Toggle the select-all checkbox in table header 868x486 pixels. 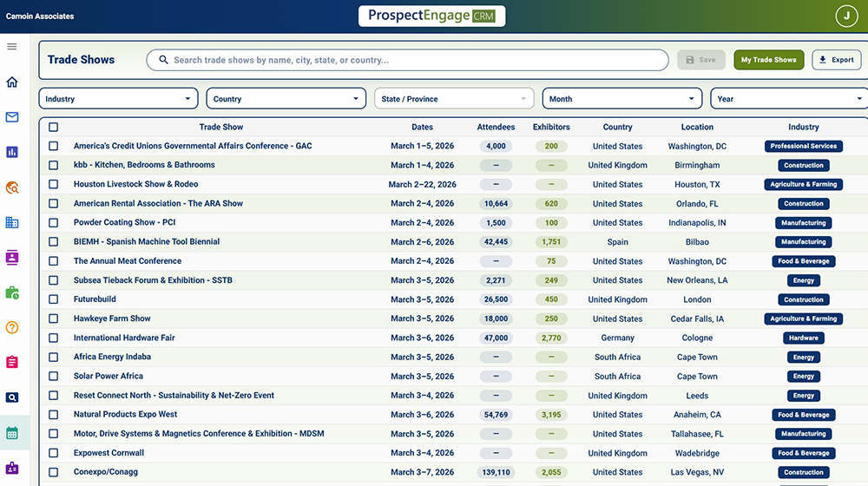[x=54, y=127]
